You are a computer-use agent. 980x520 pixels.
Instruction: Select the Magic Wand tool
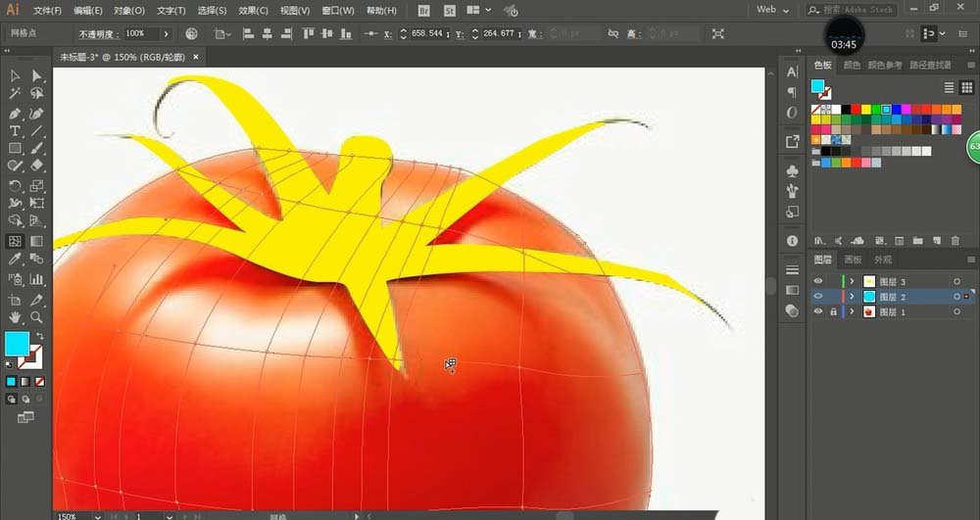[15, 94]
